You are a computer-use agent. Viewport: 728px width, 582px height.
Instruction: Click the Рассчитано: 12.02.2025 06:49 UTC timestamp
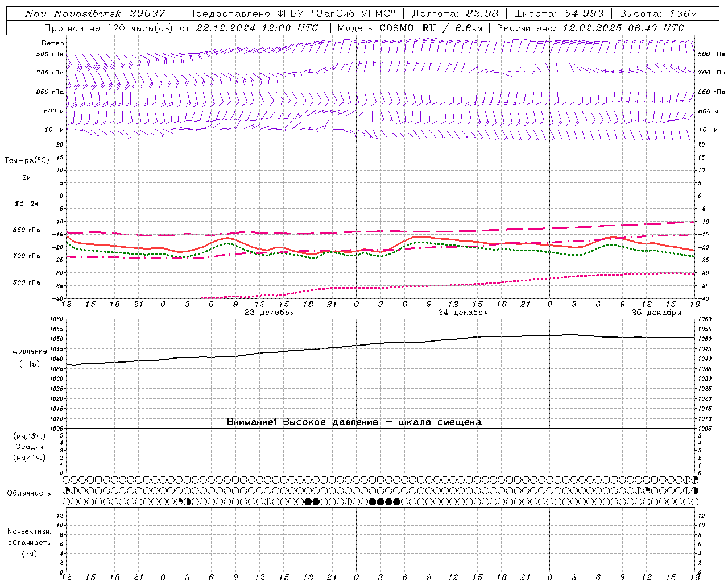point(590,27)
